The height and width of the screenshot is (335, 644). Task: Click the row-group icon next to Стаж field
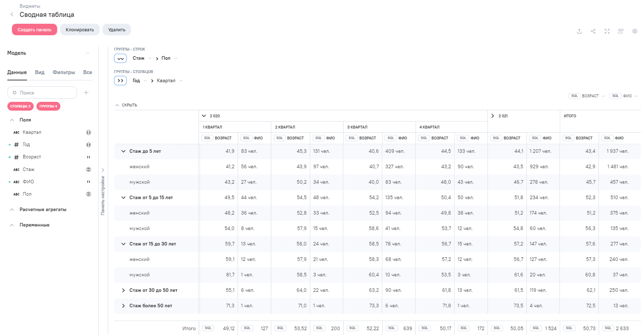coord(88,169)
